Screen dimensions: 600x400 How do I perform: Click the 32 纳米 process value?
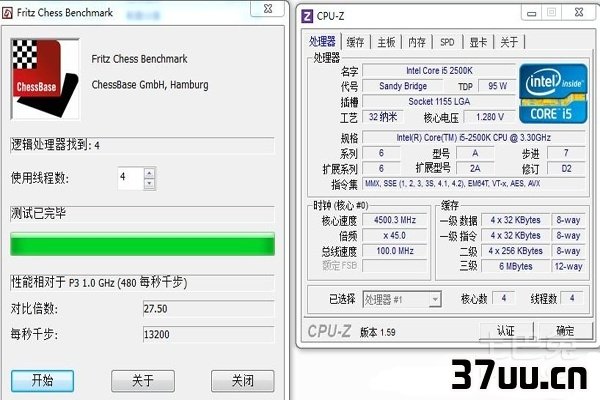click(x=383, y=117)
